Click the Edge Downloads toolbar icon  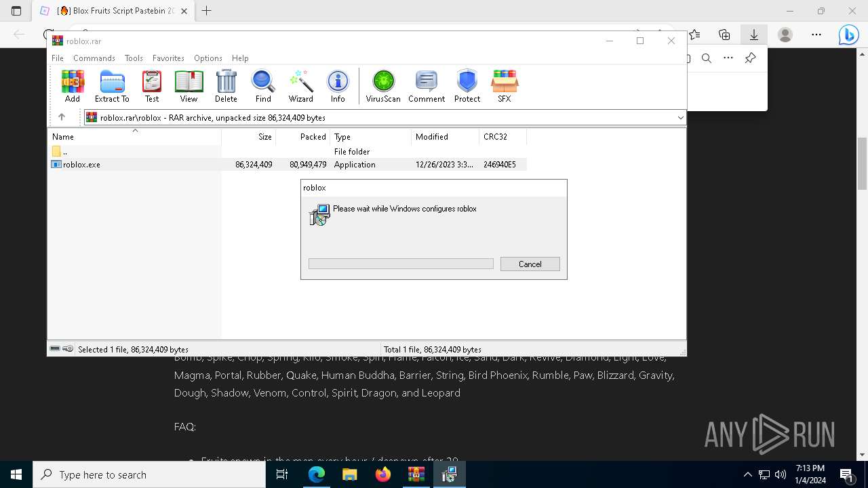click(753, 35)
